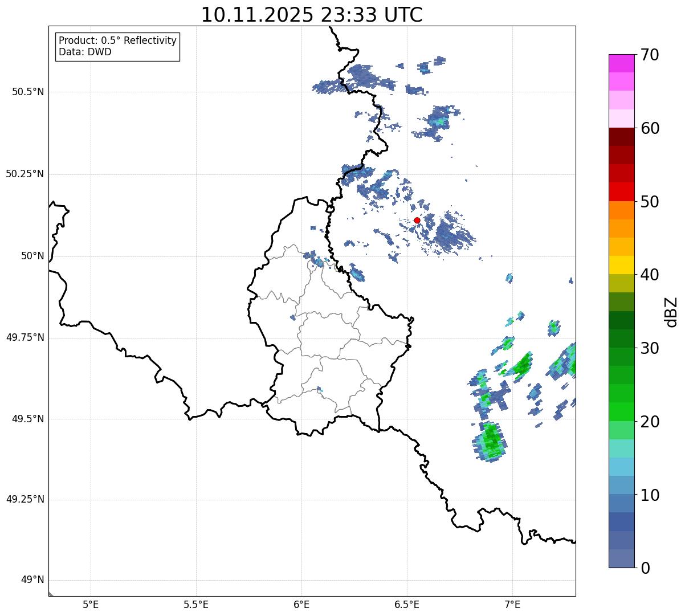The width and height of the screenshot is (685, 616).
Task: Click the 50°N latitude label
Action: pyautogui.click(x=32, y=256)
